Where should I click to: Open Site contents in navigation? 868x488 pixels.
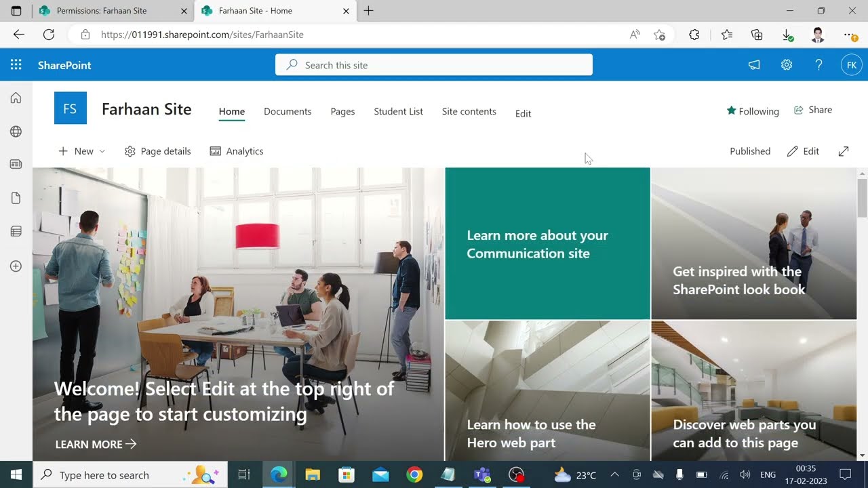[469, 112]
